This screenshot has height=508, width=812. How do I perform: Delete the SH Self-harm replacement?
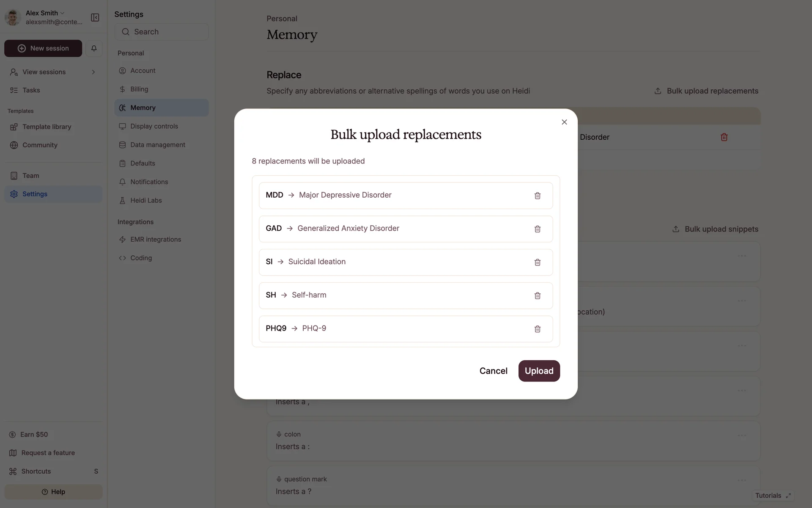[x=537, y=295]
